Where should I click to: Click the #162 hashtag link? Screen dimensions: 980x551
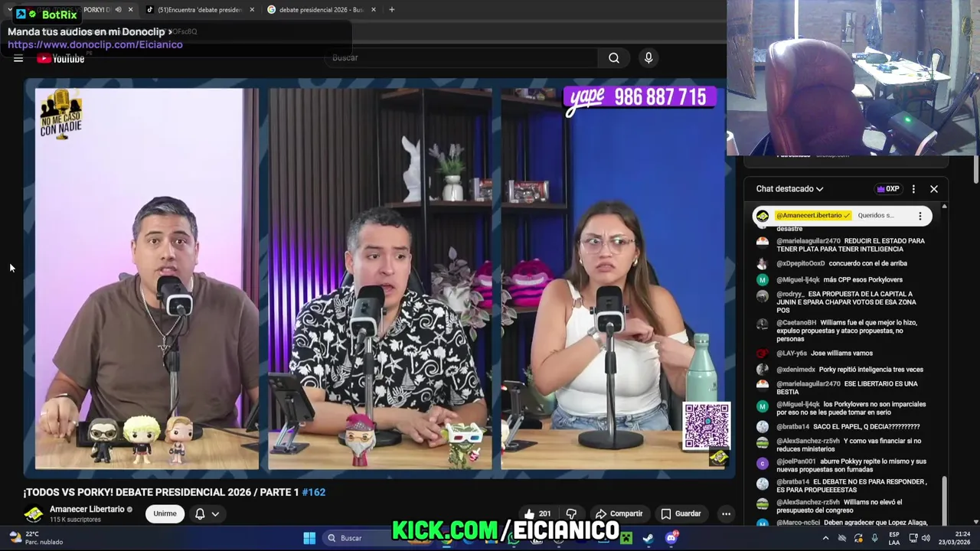tap(313, 492)
